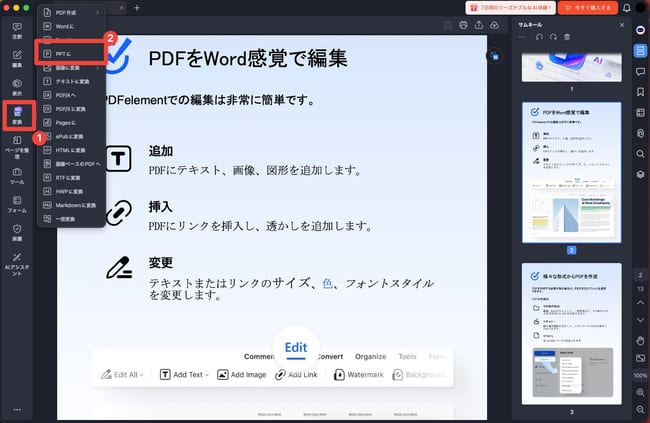Rotate page clockwise in thumbnail panel

pyautogui.click(x=553, y=37)
